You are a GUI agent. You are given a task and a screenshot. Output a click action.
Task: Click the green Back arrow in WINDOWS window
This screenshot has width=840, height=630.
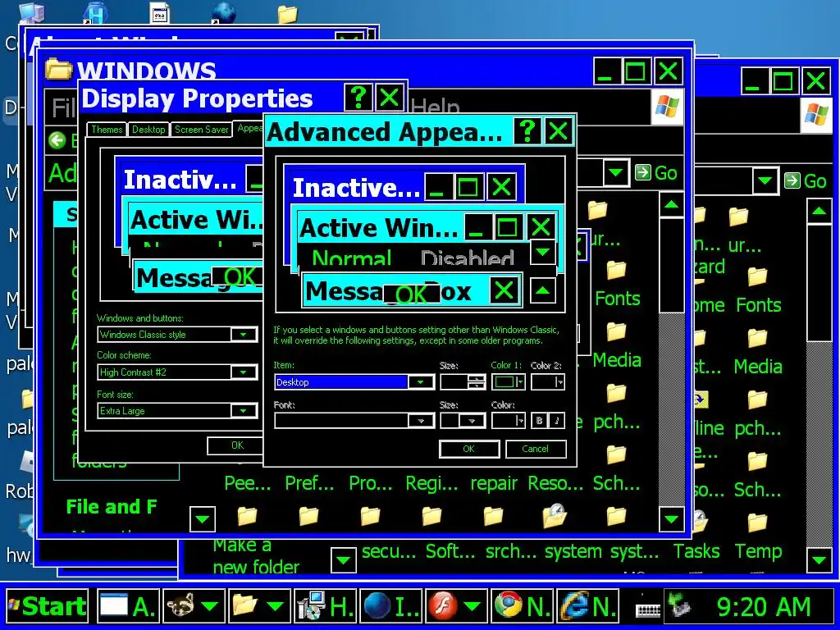[57, 140]
